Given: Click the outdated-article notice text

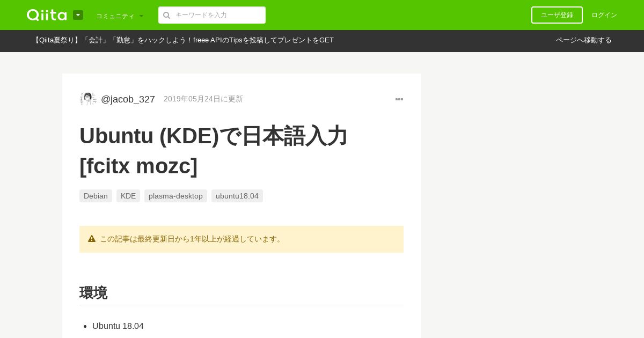Looking at the screenshot, I should [x=192, y=239].
